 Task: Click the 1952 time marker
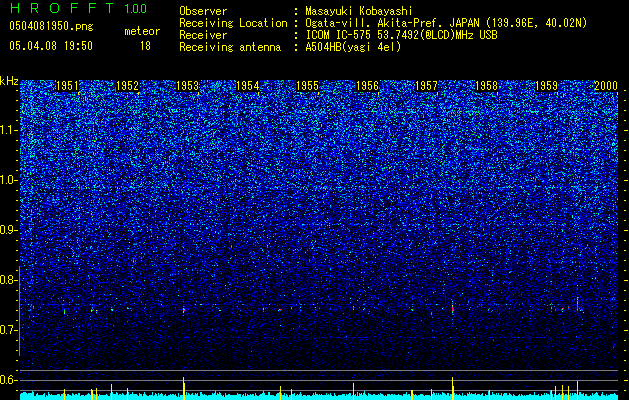click(127, 86)
